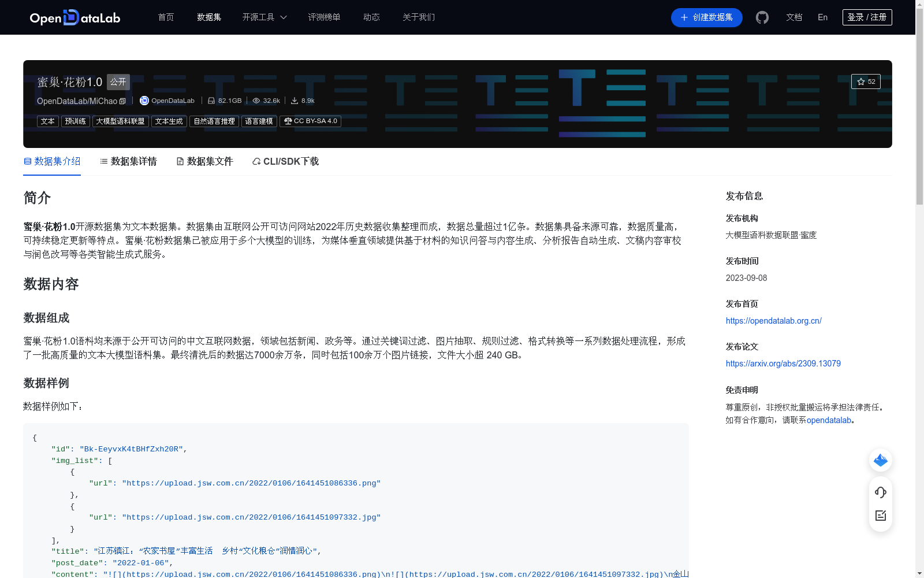This screenshot has height=578, width=924.
Task: Click the 发布信息 sidebar heading
Action: click(744, 196)
